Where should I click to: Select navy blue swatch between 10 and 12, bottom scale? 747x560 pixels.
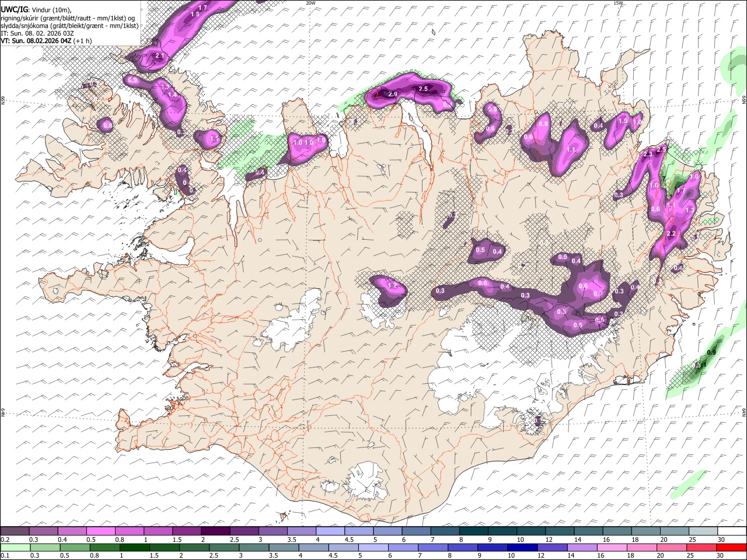[x=522, y=548]
